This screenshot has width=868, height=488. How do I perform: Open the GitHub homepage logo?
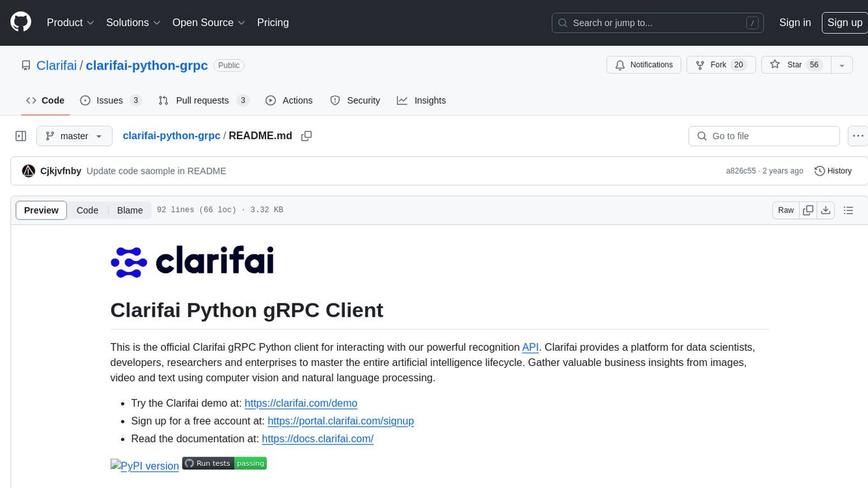pos(20,22)
